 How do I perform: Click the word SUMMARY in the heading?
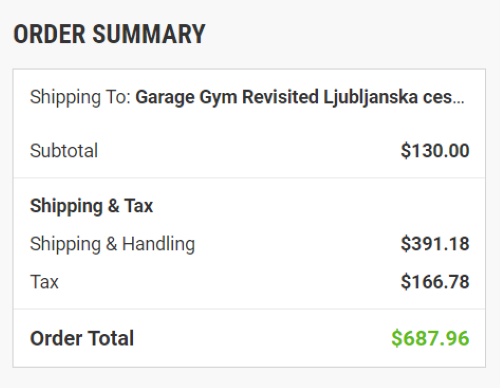(x=149, y=34)
